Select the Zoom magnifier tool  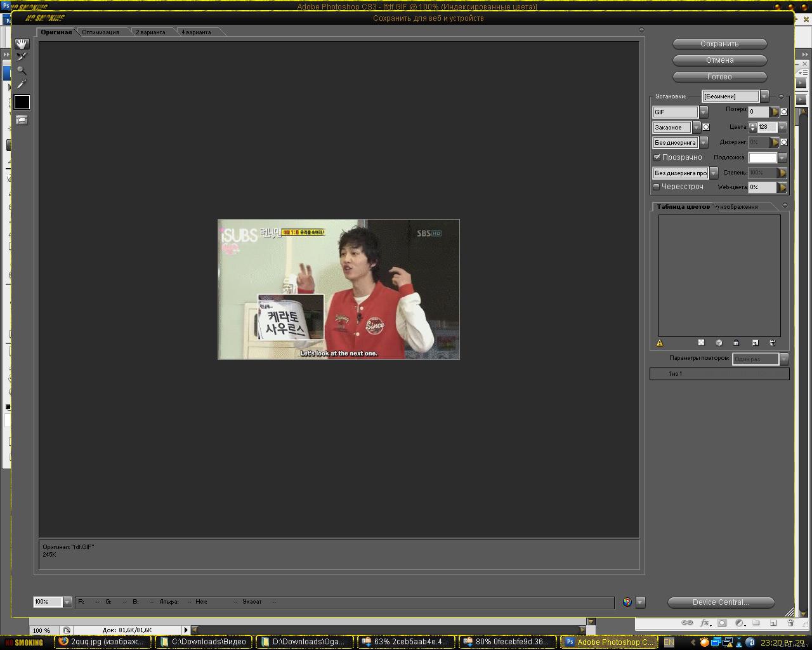pos(22,70)
